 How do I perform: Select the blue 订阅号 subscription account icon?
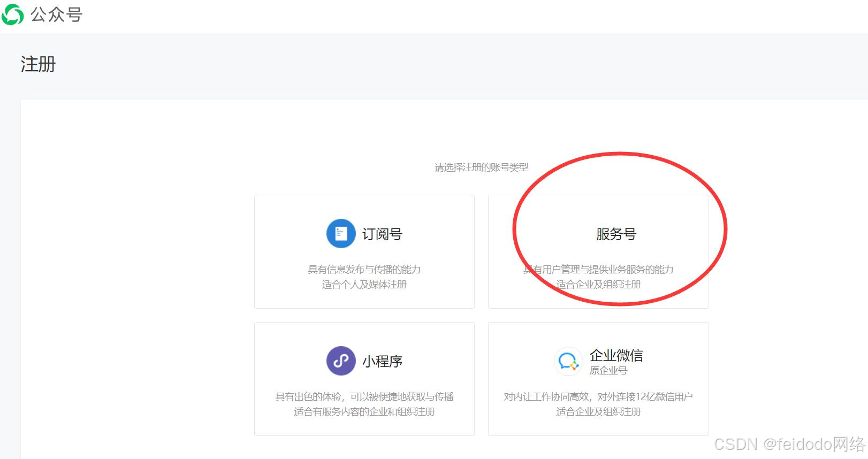(341, 233)
